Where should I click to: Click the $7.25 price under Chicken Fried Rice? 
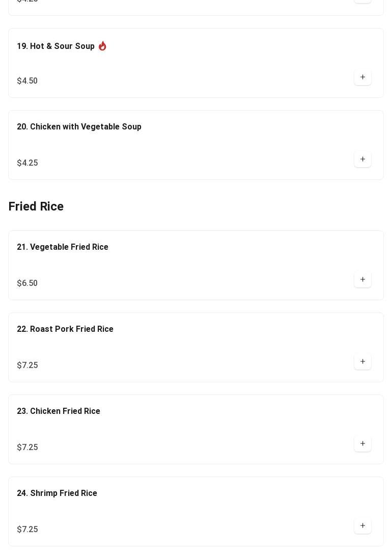(27, 447)
